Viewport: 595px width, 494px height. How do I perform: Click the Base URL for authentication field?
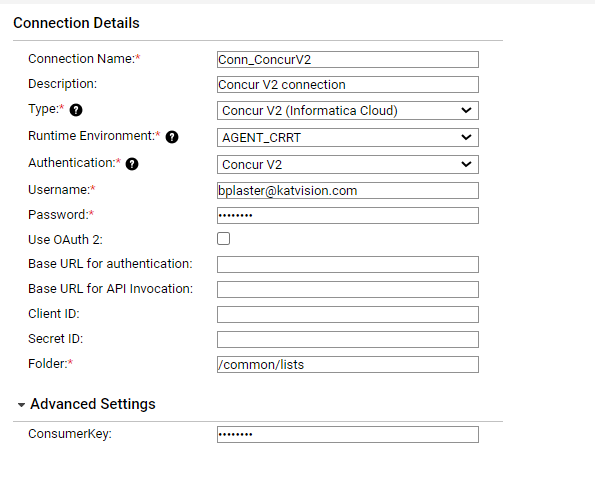[348, 264]
